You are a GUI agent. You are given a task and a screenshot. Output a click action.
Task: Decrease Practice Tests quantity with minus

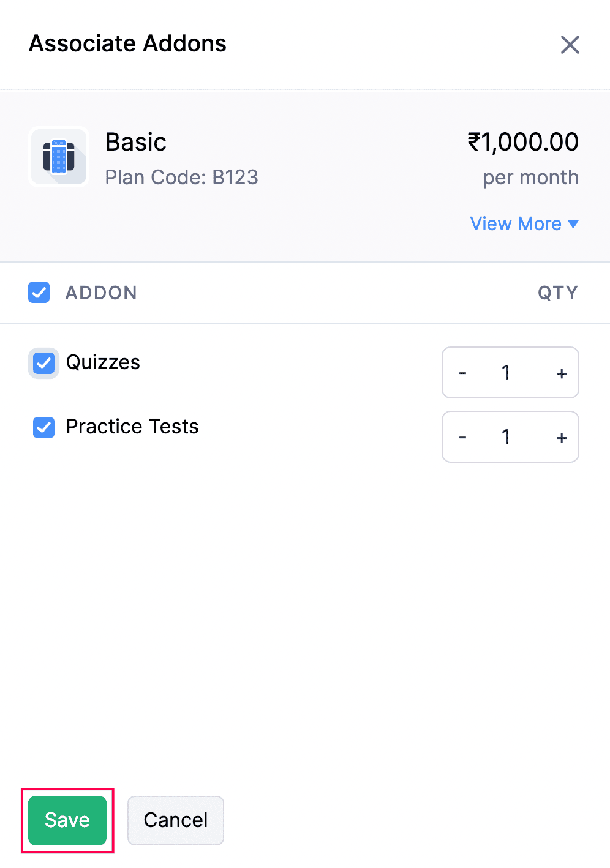(463, 438)
